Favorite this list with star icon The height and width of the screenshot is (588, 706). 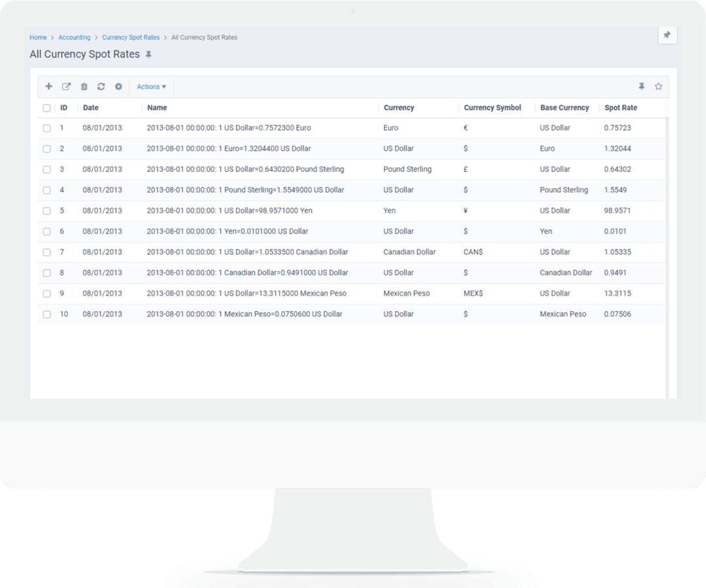(658, 86)
